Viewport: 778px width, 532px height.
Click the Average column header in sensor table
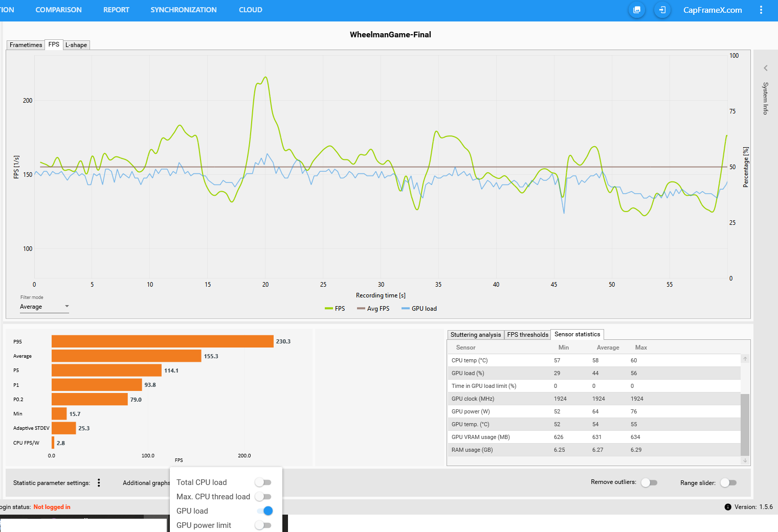pos(608,348)
